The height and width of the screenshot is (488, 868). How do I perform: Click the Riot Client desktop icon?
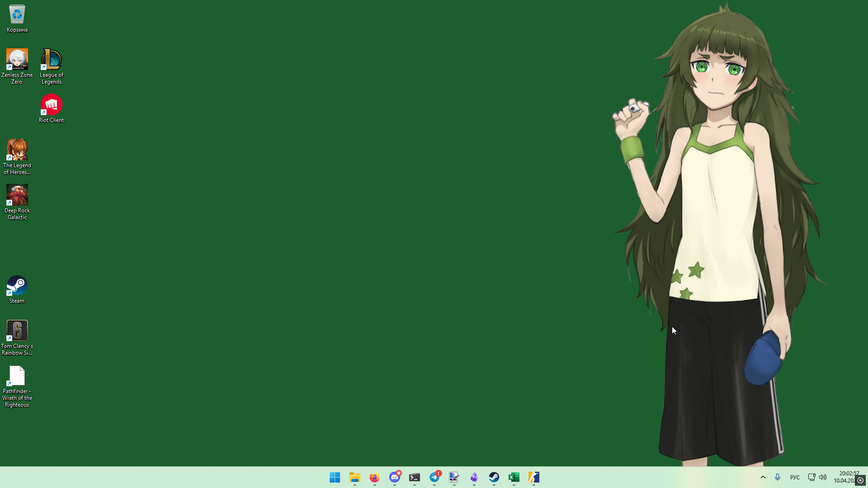(x=51, y=108)
